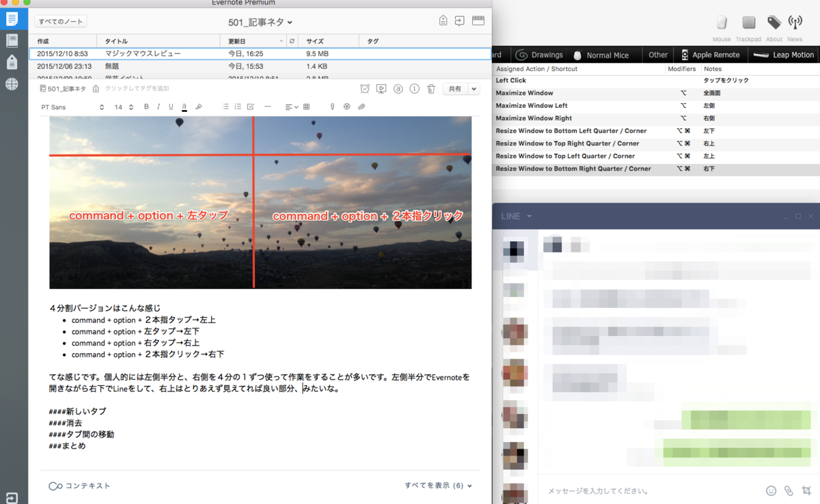Toggle underline formatting
Screen dimensions: 820x504
tap(171, 107)
